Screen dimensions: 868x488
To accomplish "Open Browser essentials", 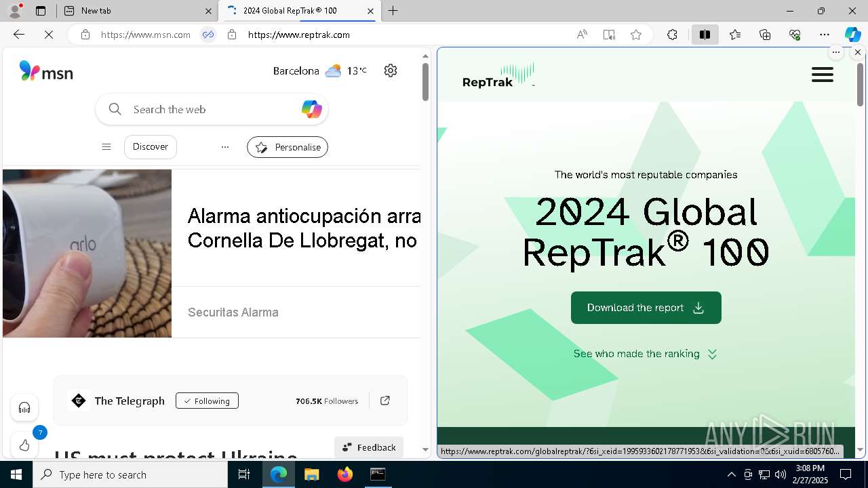I will (795, 35).
